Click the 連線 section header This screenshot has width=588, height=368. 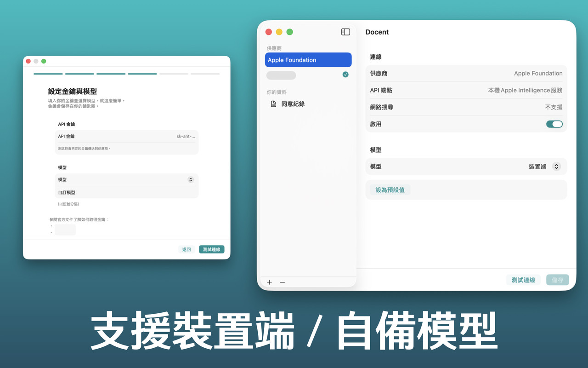[x=376, y=57]
